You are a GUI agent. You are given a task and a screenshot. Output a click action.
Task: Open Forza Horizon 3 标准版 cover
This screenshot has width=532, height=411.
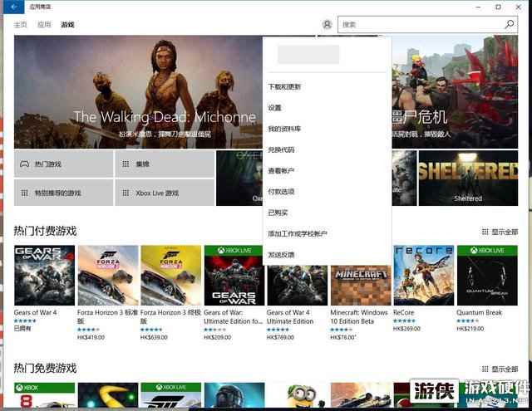(x=108, y=276)
